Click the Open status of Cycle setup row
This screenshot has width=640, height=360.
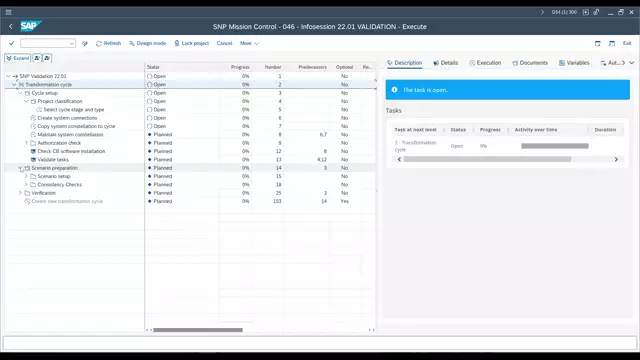(156, 93)
